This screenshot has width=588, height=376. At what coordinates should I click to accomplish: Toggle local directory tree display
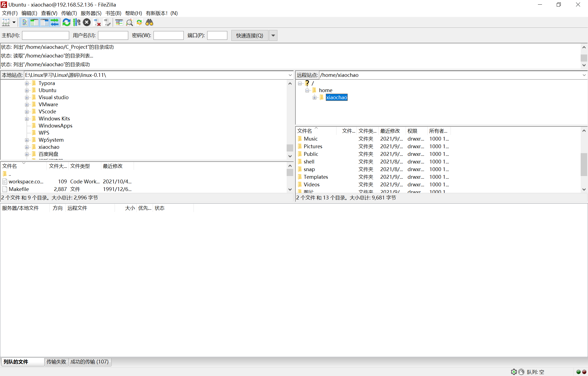(x=35, y=22)
